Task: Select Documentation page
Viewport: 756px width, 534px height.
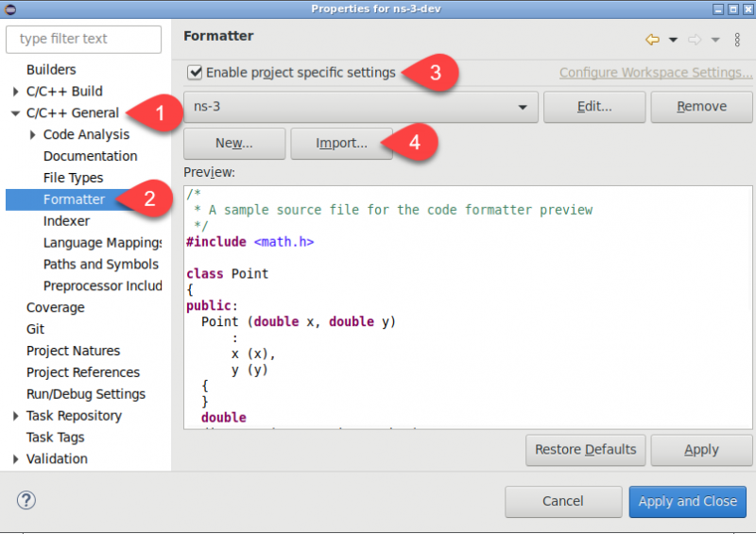Action: point(90,156)
